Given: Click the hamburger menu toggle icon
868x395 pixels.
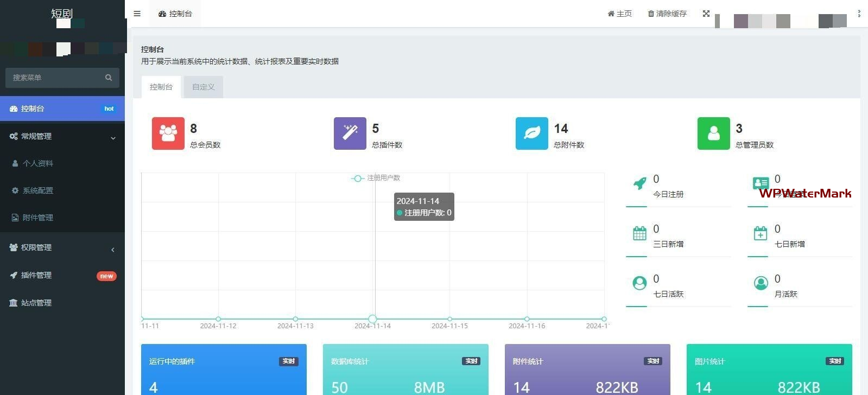Looking at the screenshot, I should click(137, 14).
